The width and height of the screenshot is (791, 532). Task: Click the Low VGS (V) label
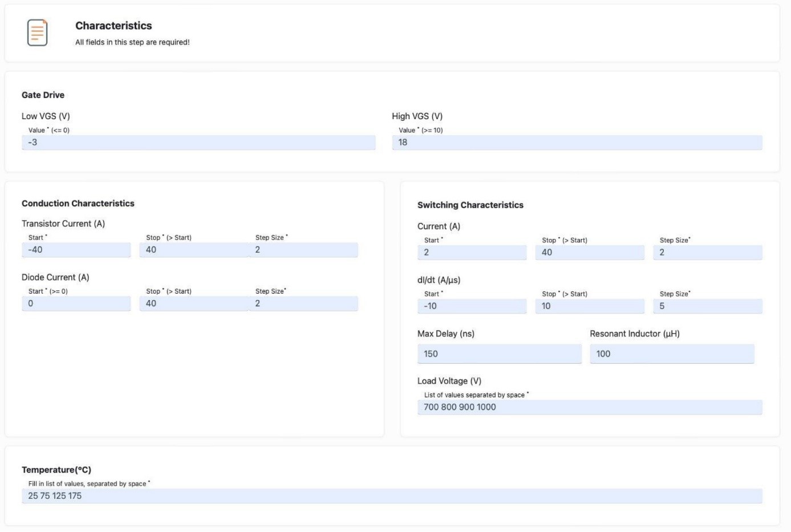coord(46,116)
